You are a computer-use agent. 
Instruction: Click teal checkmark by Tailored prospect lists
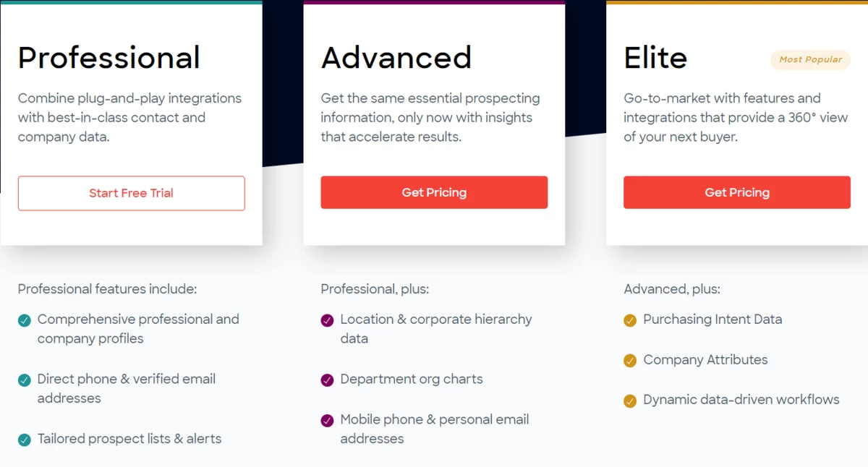(25, 440)
